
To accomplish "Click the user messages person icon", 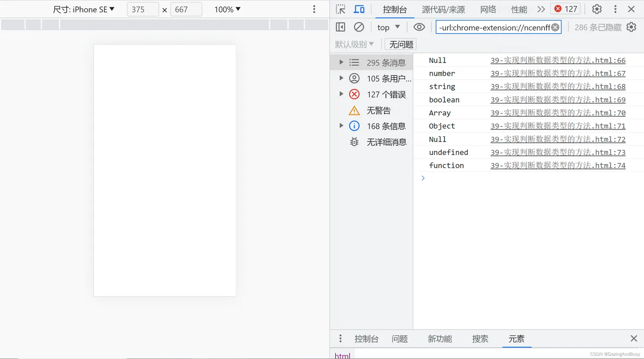I will [354, 78].
